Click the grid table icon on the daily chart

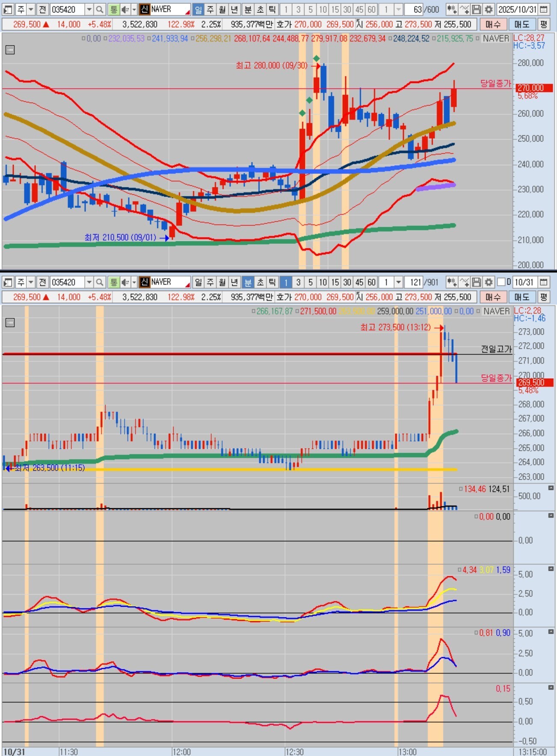10,50
